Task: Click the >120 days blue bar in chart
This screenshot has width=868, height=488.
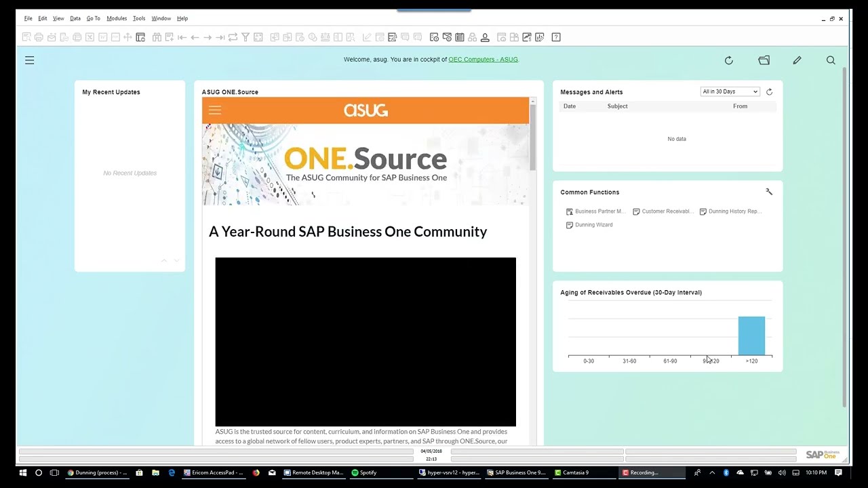Action: coord(751,335)
